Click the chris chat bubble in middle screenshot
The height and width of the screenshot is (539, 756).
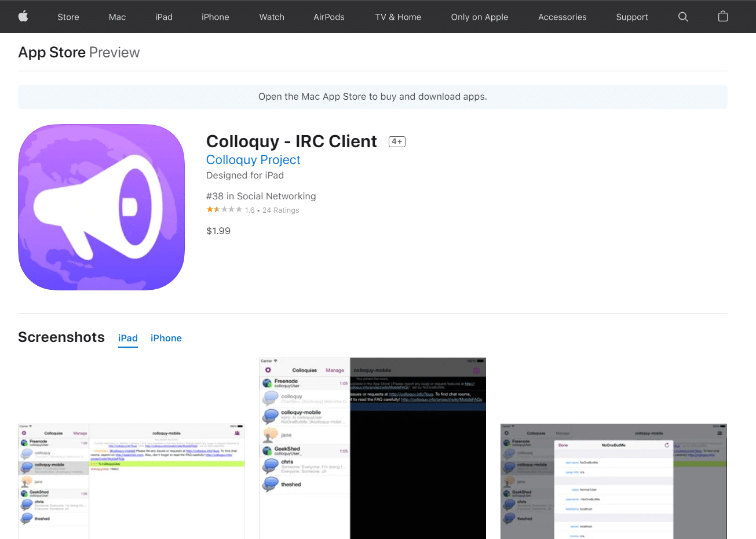[271, 466]
